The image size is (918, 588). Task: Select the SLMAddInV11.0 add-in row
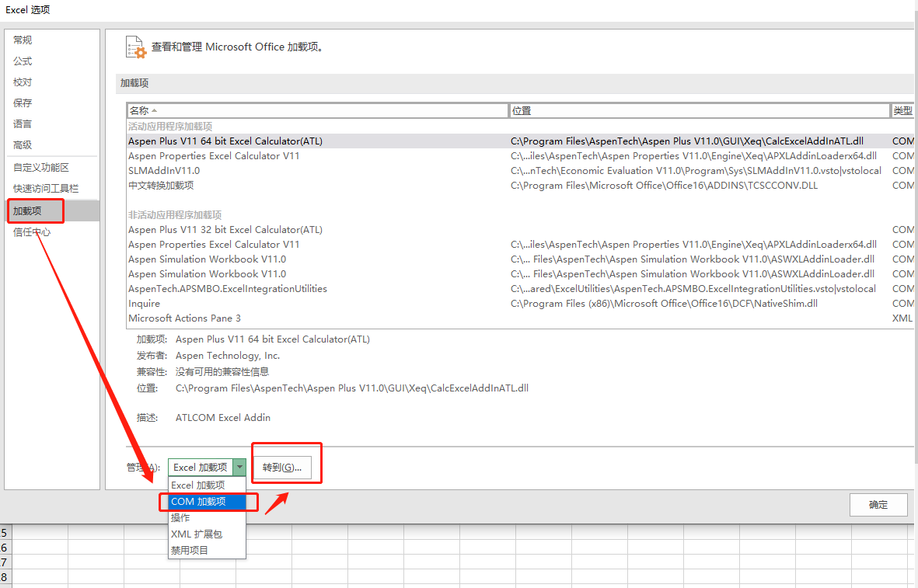click(x=520, y=170)
